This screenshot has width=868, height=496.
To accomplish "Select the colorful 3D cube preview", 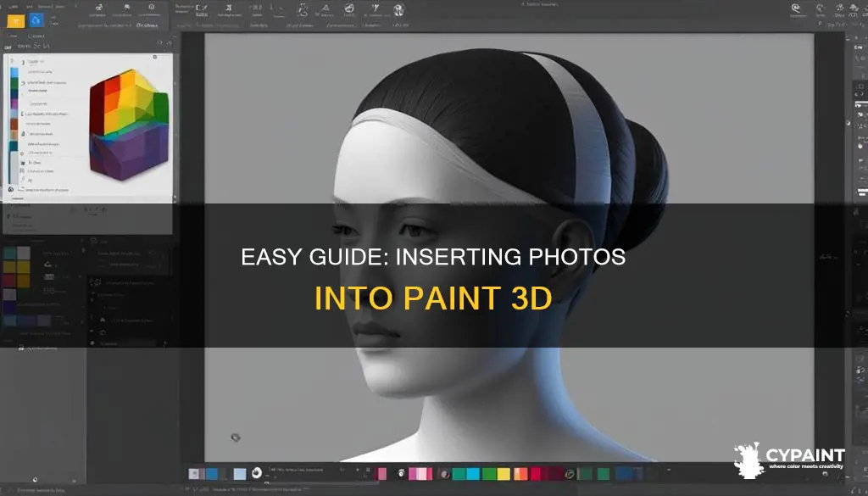I will point(129,125).
